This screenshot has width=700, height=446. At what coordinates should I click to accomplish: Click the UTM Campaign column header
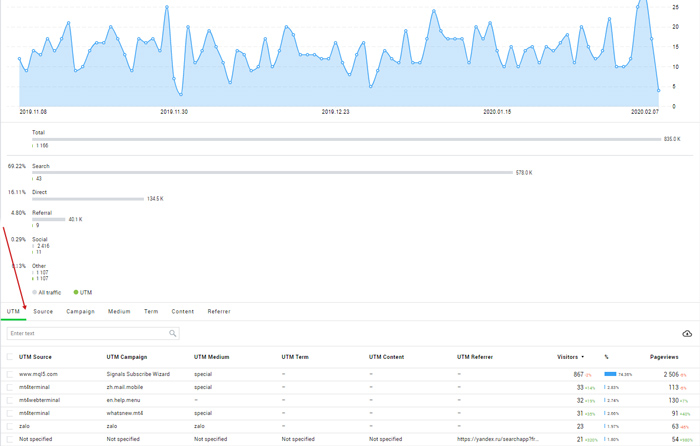(x=127, y=357)
